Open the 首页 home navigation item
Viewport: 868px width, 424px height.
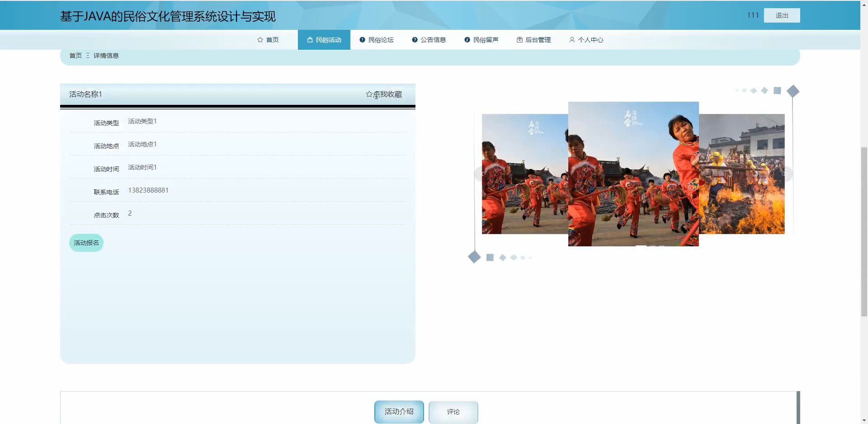point(268,40)
